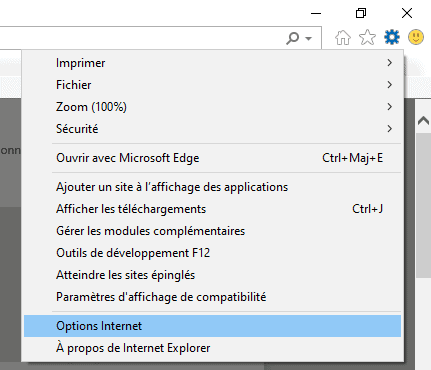Click the magnifier search icon
The image size is (431, 370).
tap(292, 38)
